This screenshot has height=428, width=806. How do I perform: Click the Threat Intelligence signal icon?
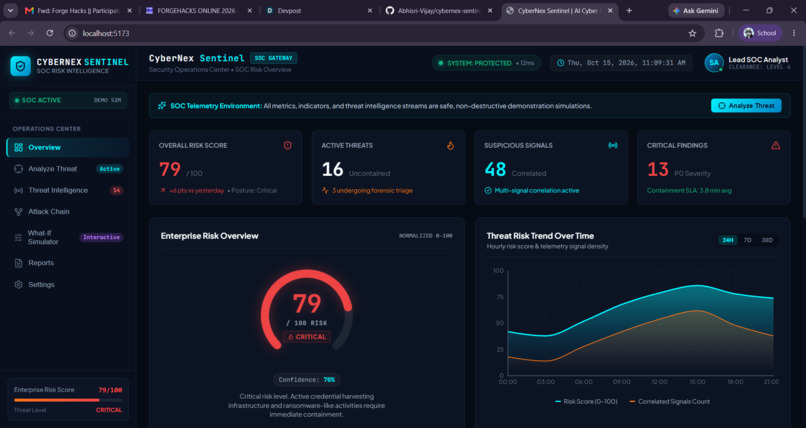click(19, 190)
